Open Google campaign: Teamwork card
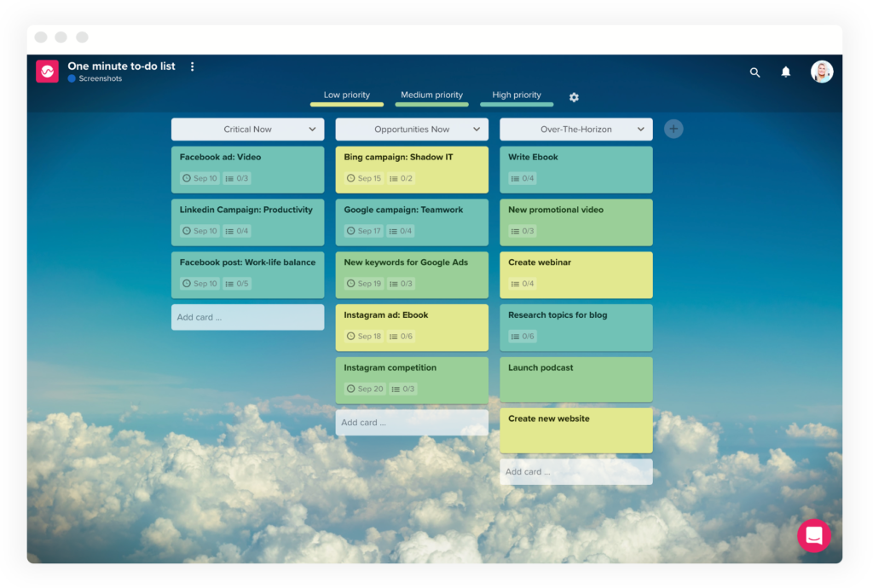 tap(412, 222)
